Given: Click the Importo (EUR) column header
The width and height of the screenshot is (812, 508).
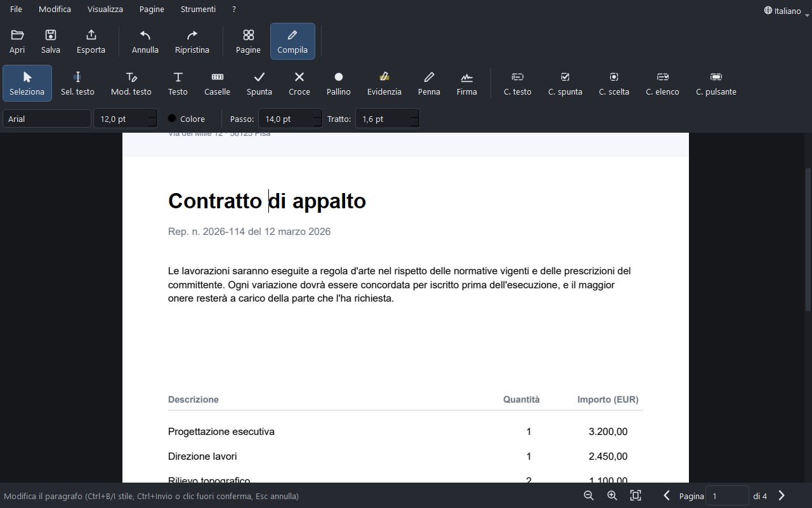Looking at the screenshot, I should coord(608,399).
